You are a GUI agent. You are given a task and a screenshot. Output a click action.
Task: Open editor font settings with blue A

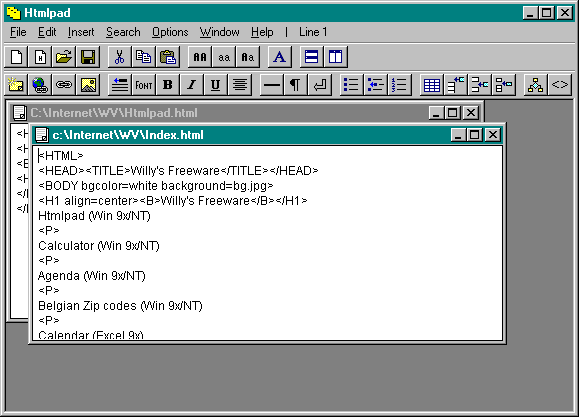pos(280,57)
